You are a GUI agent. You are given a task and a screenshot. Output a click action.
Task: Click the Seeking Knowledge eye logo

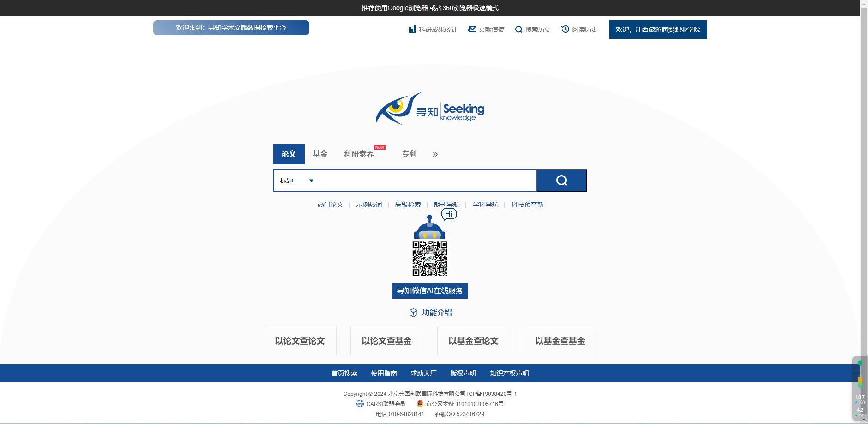coord(430,109)
